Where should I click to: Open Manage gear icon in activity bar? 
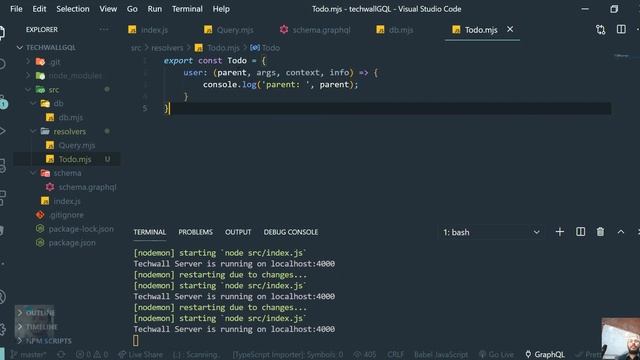(2, 329)
